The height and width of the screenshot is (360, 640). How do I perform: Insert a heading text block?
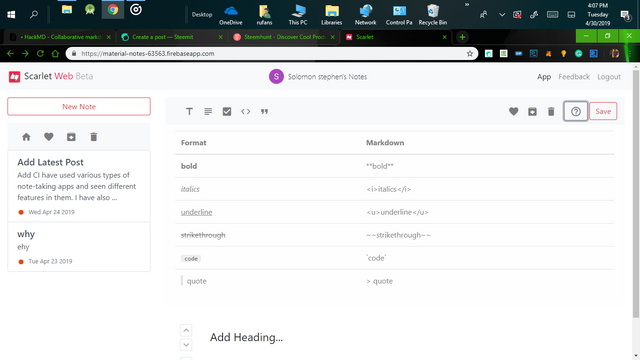[189, 111]
